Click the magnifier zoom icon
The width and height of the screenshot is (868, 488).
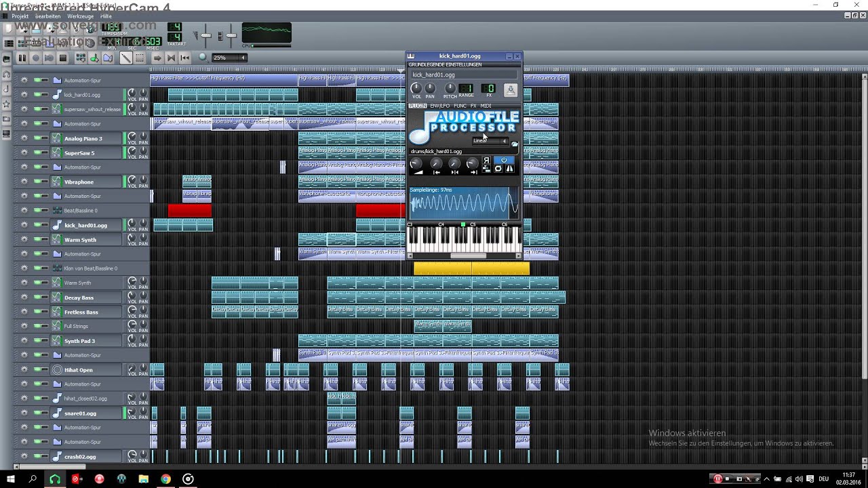[203, 58]
